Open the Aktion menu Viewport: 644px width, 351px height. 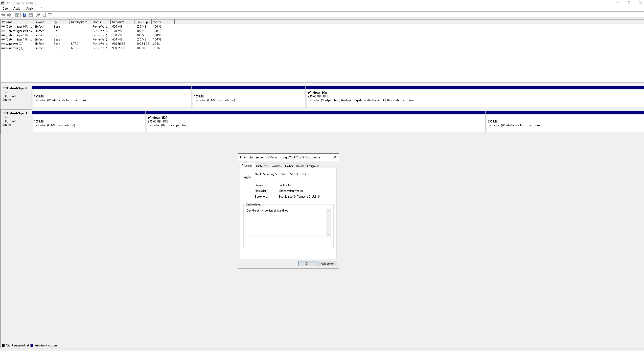point(18,8)
